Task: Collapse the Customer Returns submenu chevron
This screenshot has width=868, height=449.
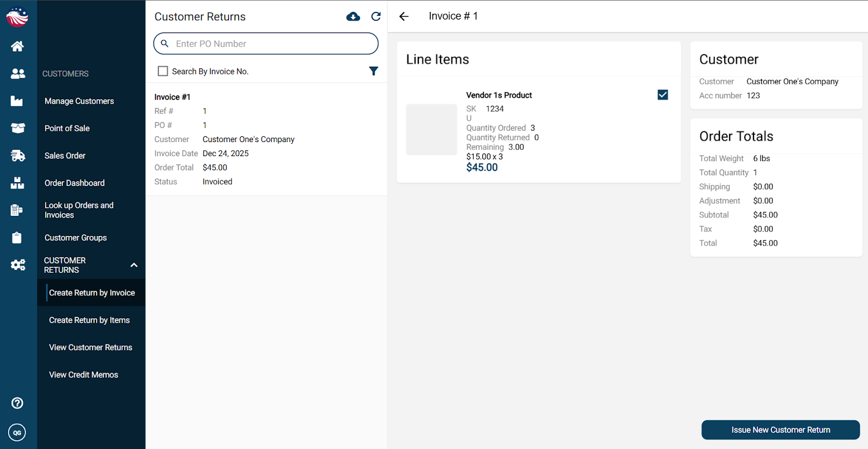Action: click(134, 265)
